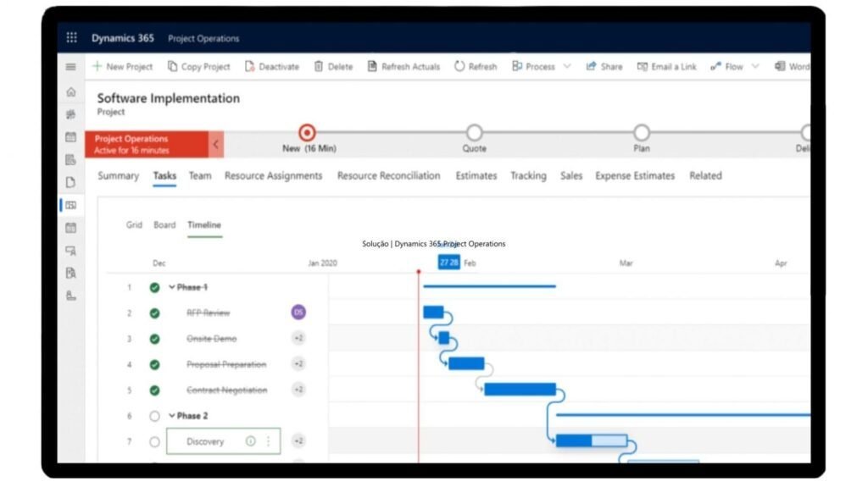This screenshot has height=487, width=868.
Task: Click the Contract Negotiation Gantt bar
Action: coord(520,389)
